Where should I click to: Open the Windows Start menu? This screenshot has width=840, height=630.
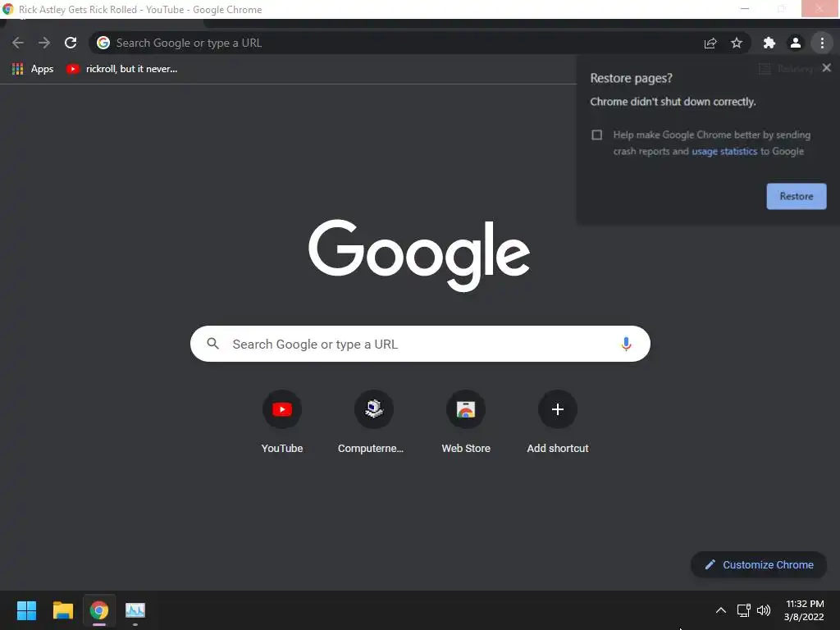(x=26, y=610)
